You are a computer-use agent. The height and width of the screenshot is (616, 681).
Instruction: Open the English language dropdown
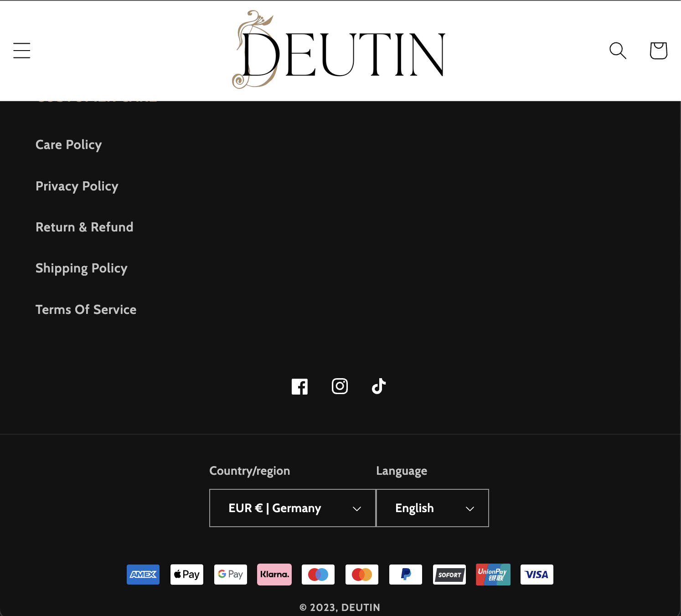(432, 508)
